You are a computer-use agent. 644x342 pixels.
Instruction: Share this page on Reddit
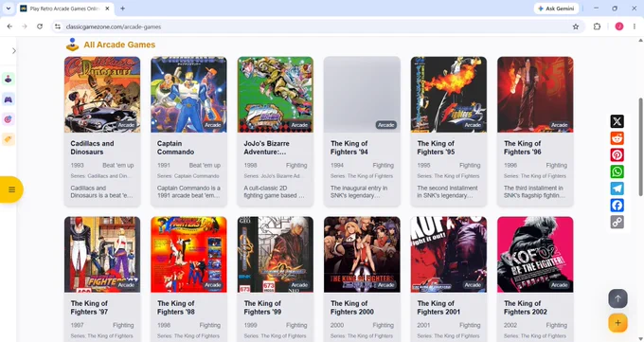(x=617, y=138)
